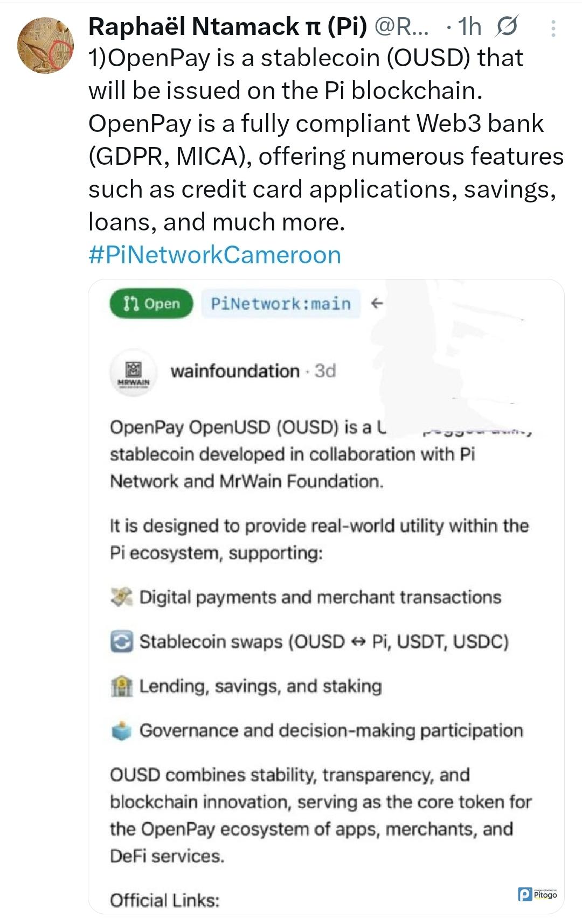Click the Pitogo watermark logo
This screenshot has width=582, height=924.
[x=537, y=894]
